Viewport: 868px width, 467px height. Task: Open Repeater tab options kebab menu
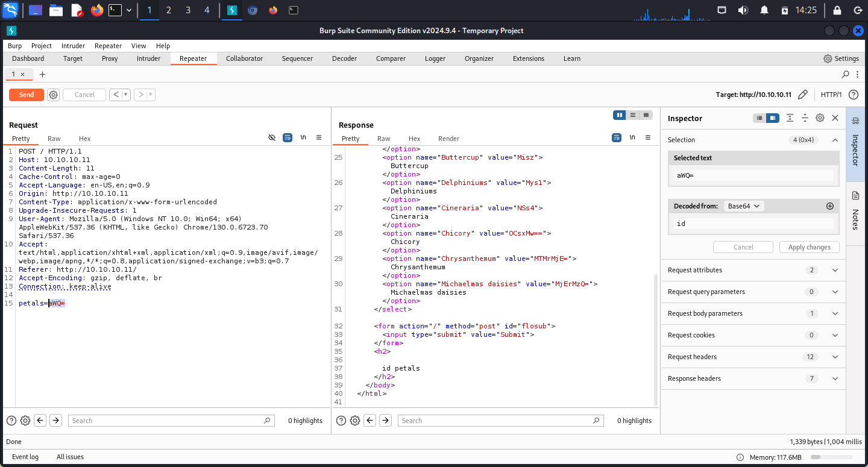(858, 74)
